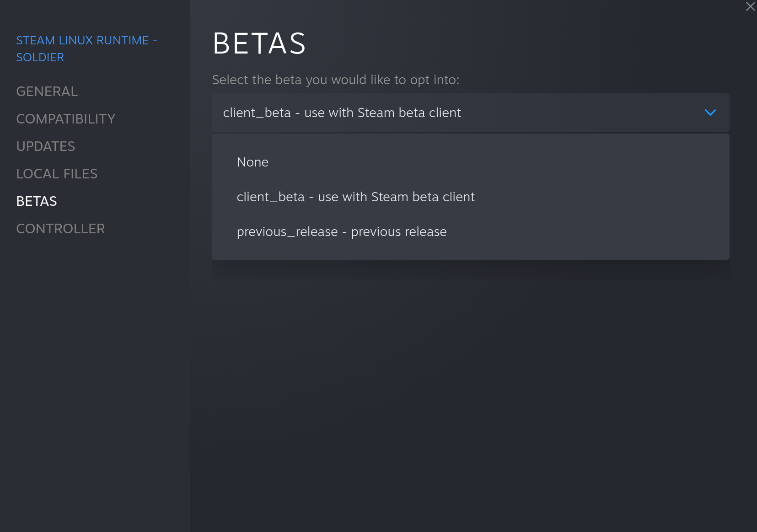Select the Betas tab in sidebar
Image resolution: width=757 pixels, height=532 pixels.
click(37, 201)
